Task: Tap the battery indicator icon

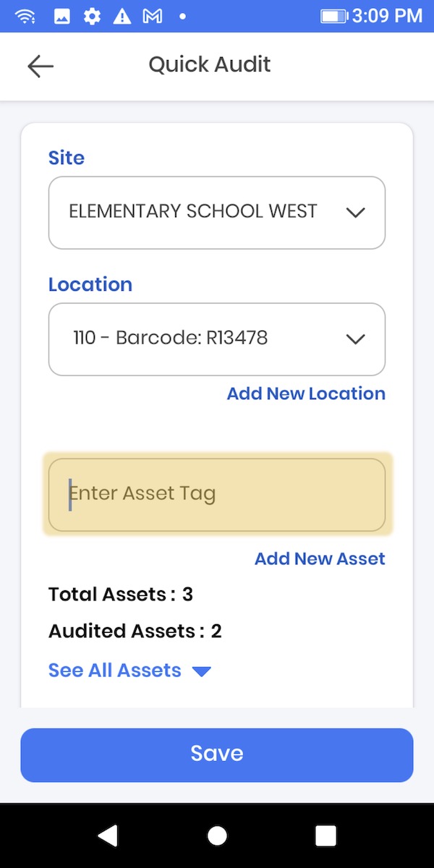Action: coord(333,16)
